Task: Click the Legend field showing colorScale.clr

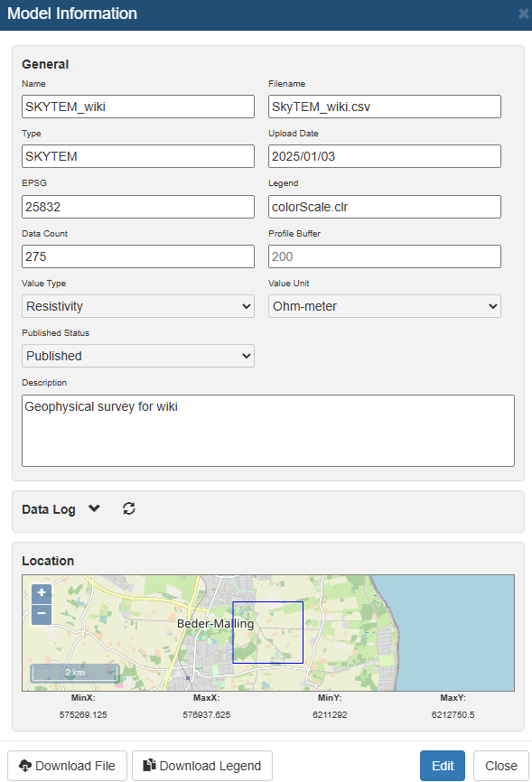Action: coord(385,207)
